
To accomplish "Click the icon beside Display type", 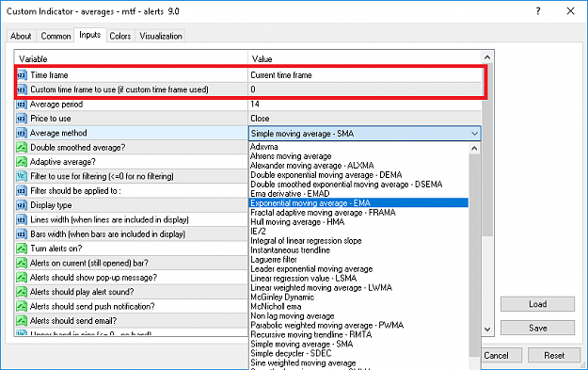I will pos(22,205).
